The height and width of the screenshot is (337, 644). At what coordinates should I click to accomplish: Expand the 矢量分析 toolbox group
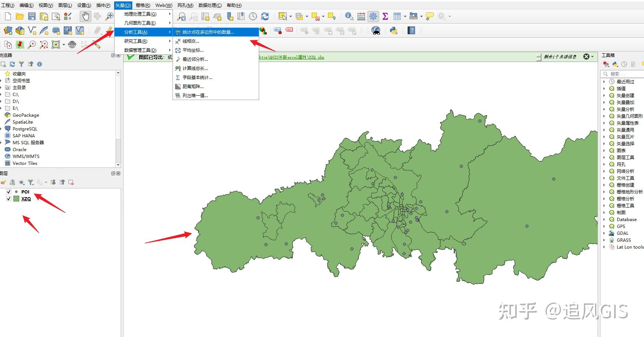pyautogui.click(x=604, y=109)
